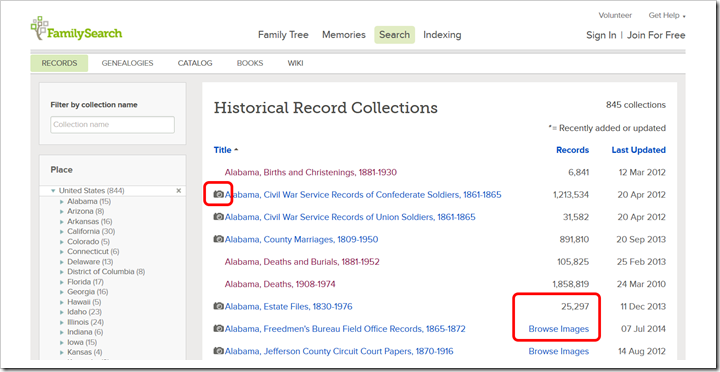Select Alabama (15) in Place list
720x372 pixels.
(89, 201)
